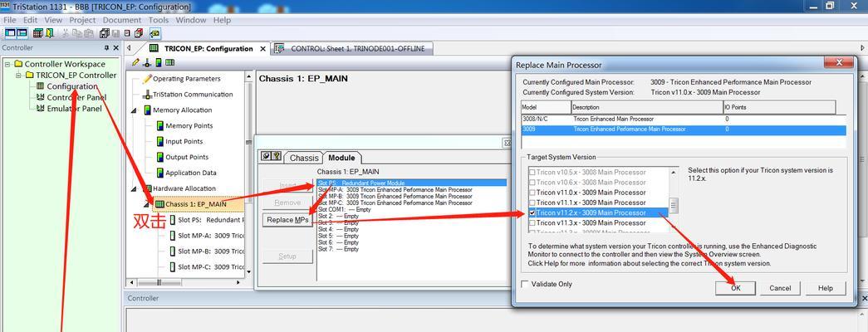Select Slot MP-B tree node
868x332 pixels.
[x=211, y=251]
